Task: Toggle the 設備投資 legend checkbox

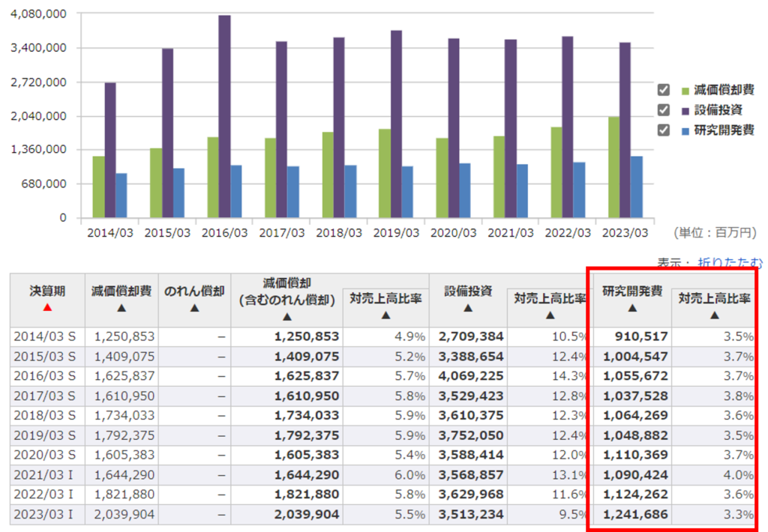Action: (663, 110)
